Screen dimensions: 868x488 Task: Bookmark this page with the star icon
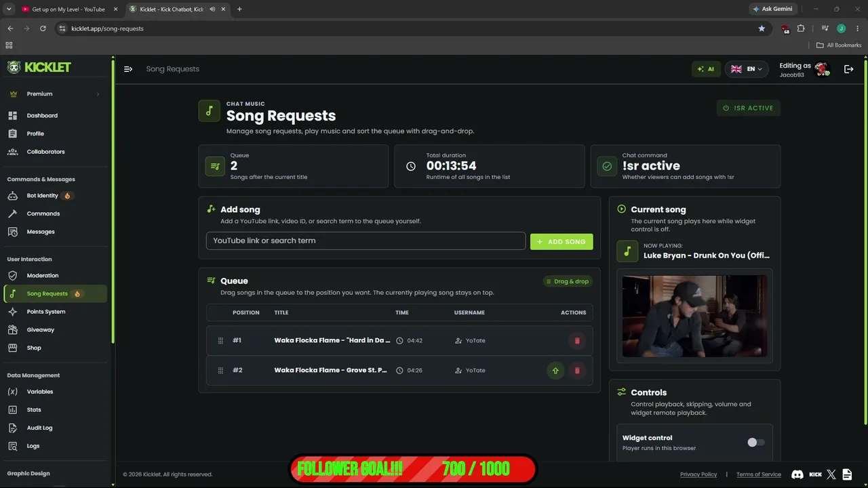pos(762,28)
